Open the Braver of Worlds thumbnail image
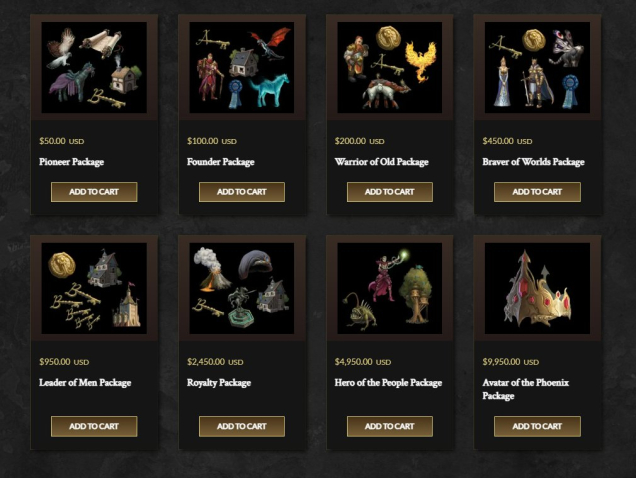636x478 pixels. click(x=537, y=67)
